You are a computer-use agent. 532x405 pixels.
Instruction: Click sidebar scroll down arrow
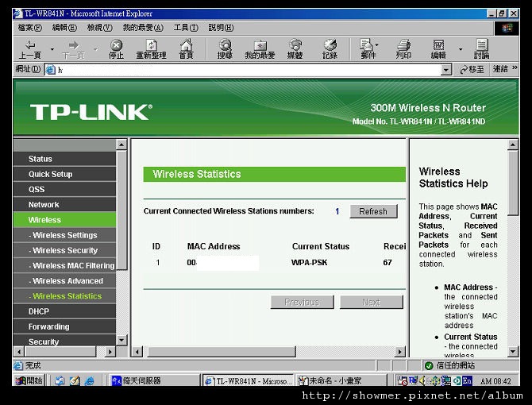click(x=121, y=340)
